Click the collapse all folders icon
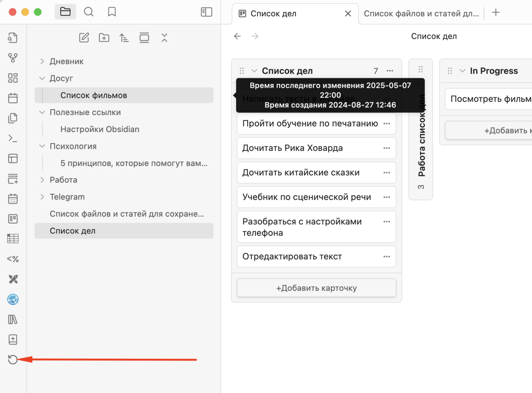 tap(164, 38)
